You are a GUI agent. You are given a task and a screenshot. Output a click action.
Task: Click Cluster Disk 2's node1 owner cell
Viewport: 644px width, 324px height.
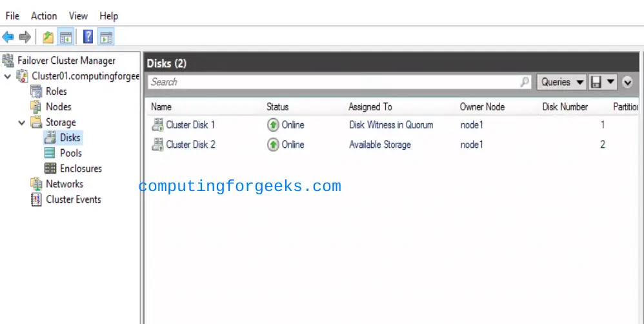(472, 145)
